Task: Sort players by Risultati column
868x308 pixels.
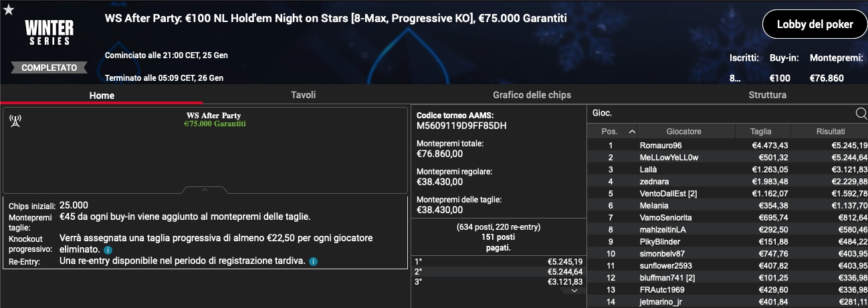Action: point(830,132)
